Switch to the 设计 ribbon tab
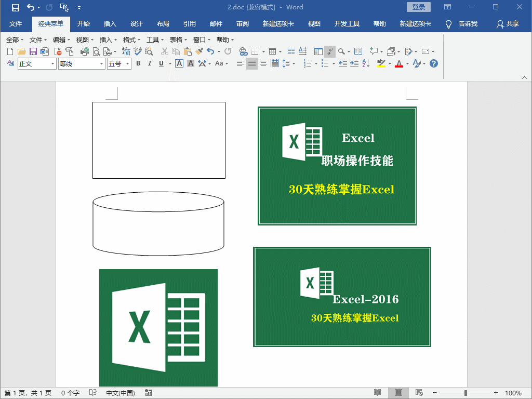The image size is (532, 399). click(137, 24)
